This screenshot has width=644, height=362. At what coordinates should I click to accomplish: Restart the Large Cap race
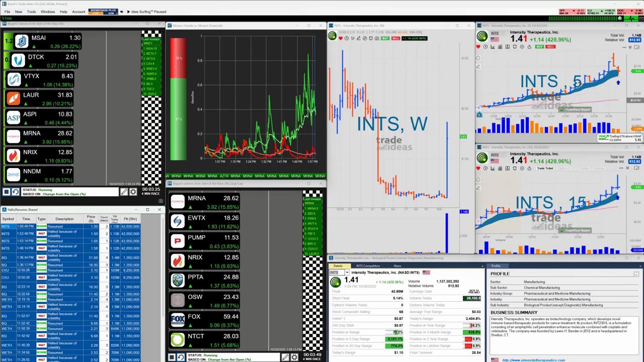[181, 357]
